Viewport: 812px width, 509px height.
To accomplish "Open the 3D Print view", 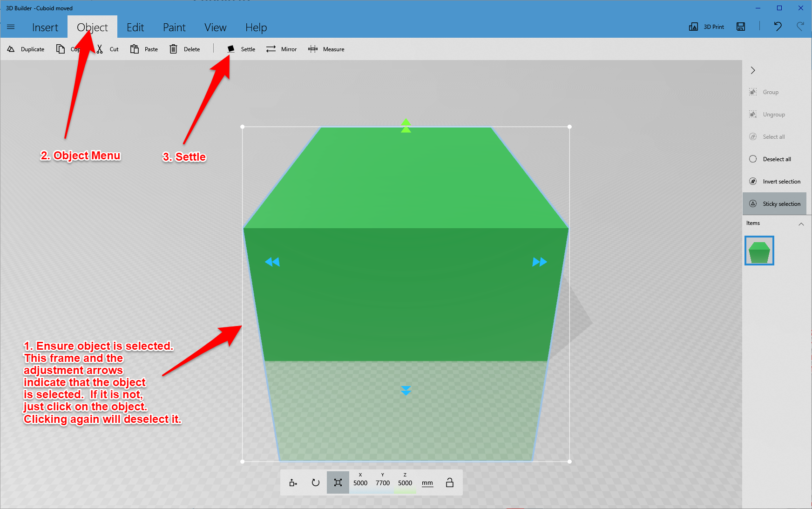I will [x=706, y=27].
